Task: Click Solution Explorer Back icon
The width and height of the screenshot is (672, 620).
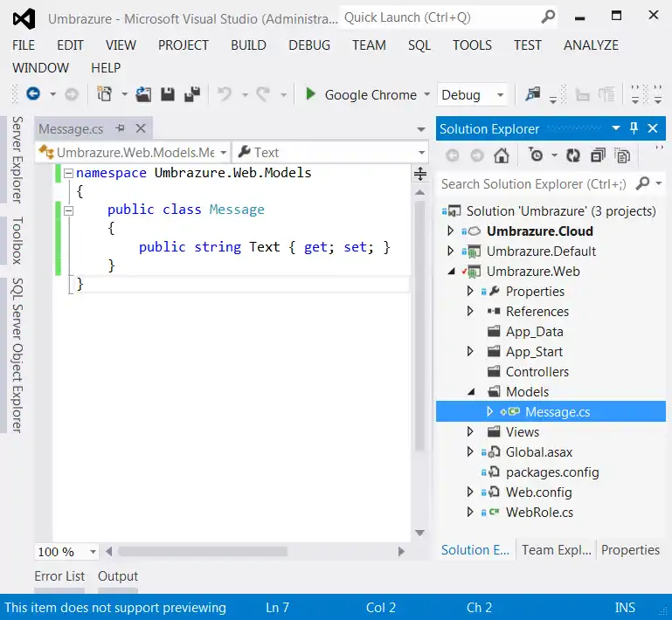Action: pyautogui.click(x=453, y=155)
